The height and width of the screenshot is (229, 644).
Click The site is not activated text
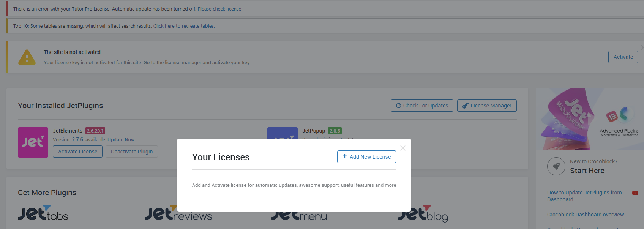pos(72,52)
